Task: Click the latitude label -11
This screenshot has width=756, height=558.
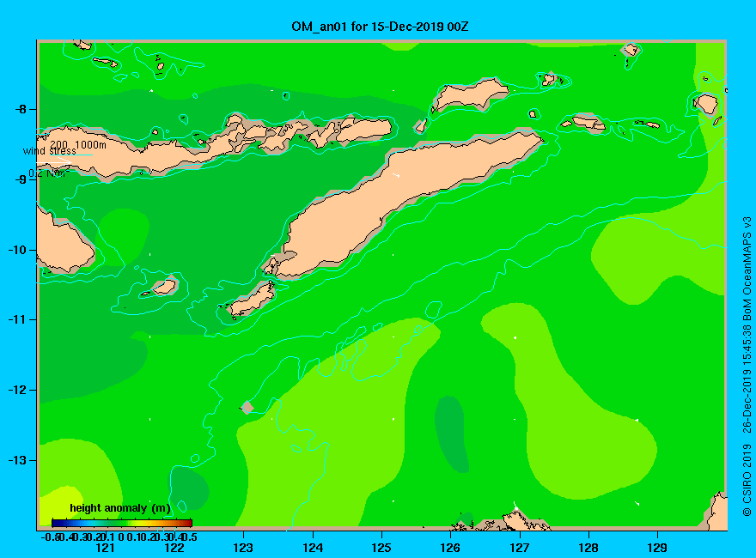Action: coord(18,319)
